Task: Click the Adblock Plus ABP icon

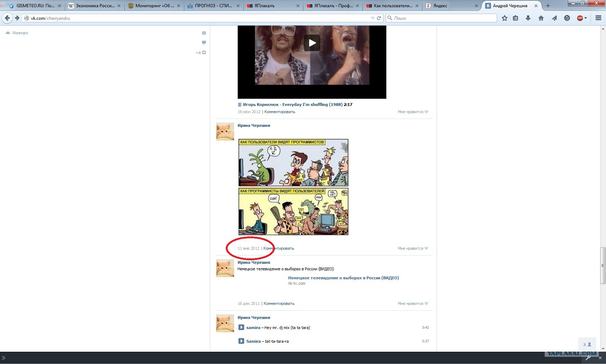Action: pos(580,18)
